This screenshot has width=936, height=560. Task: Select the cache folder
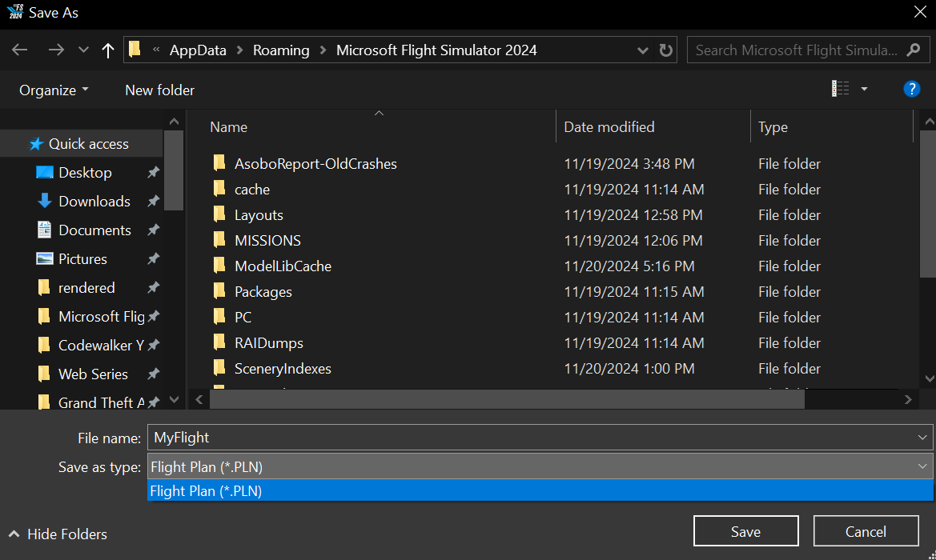coord(252,189)
